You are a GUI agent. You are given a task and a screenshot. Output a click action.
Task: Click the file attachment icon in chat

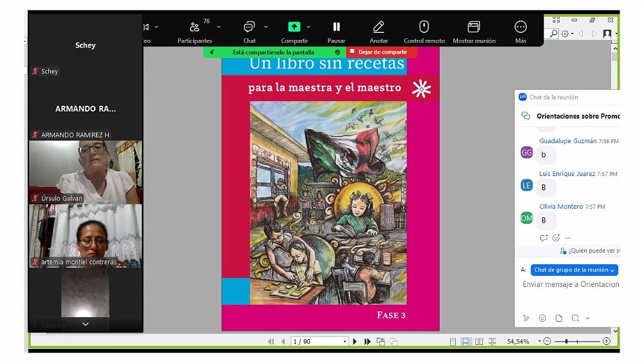point(558,318)
